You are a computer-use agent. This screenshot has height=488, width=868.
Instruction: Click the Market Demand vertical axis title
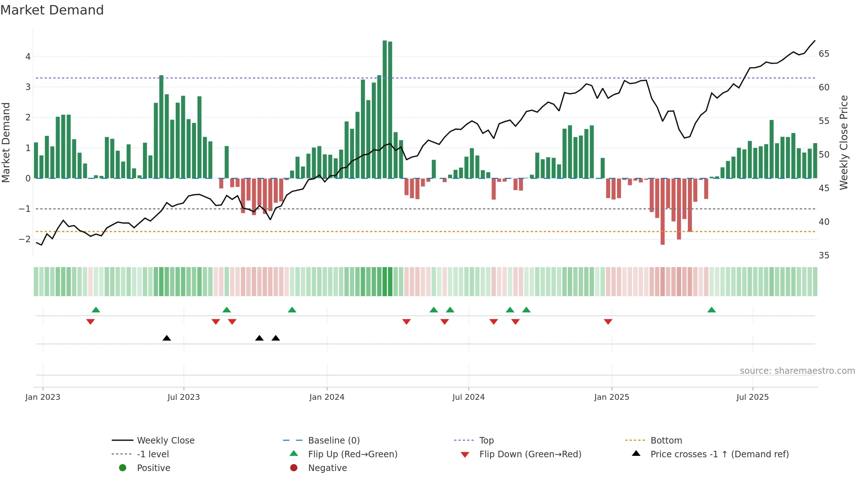(x=6, y=142)
